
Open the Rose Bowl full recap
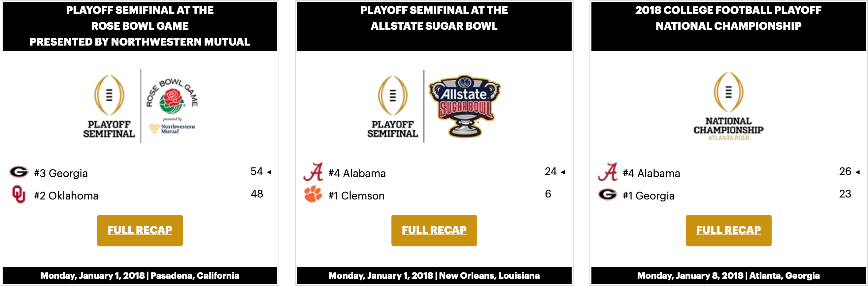140,230
